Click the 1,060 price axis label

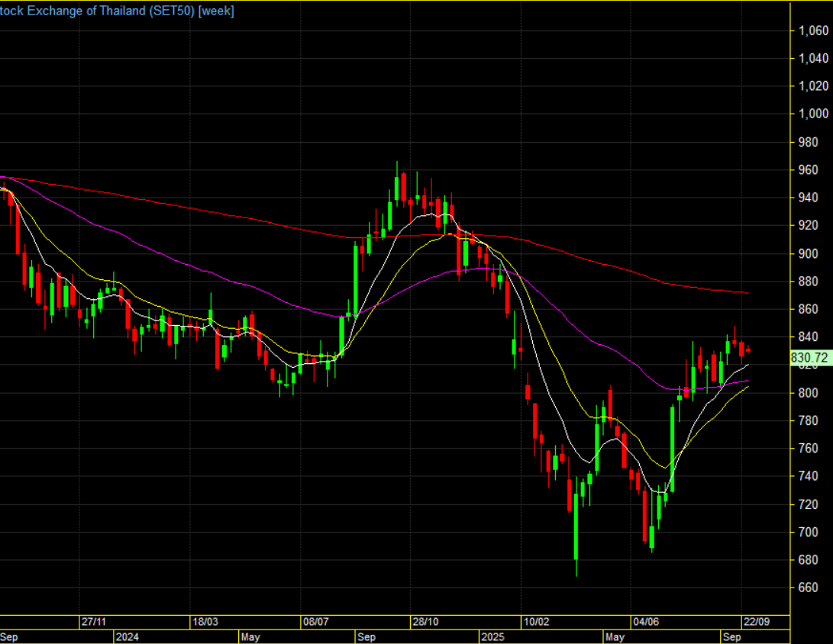[813, 31]
